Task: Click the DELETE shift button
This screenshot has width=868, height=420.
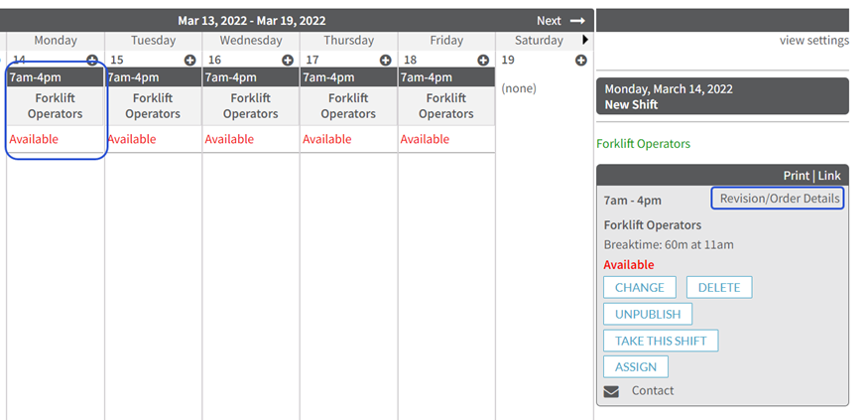Action: coord(719,288)
